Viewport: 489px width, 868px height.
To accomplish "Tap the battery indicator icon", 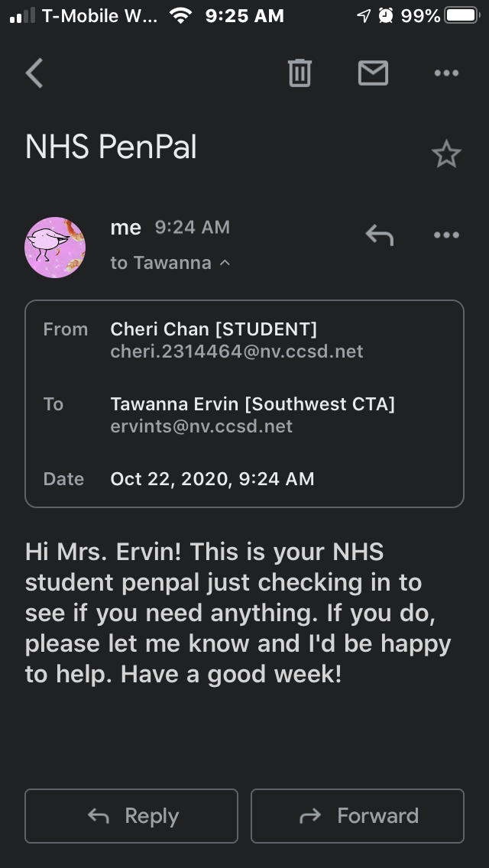I will [460, 16].
